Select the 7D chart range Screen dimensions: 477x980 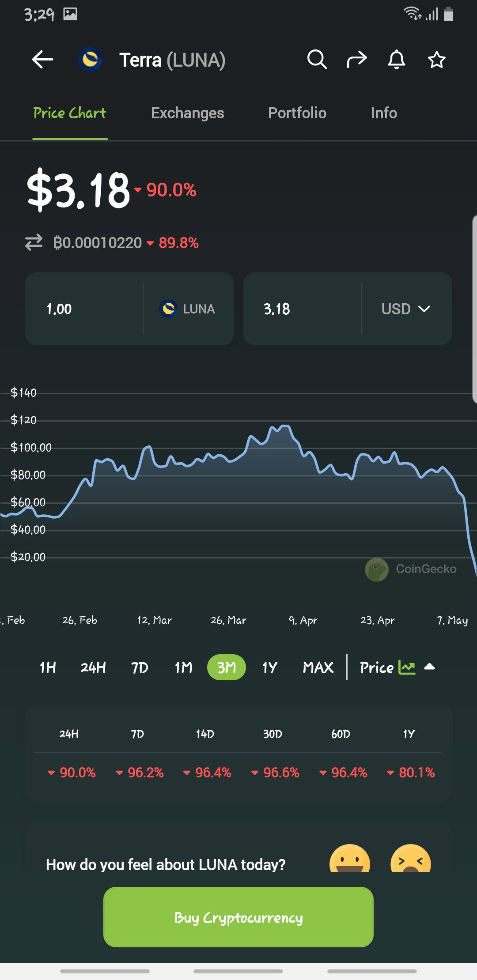140,667
